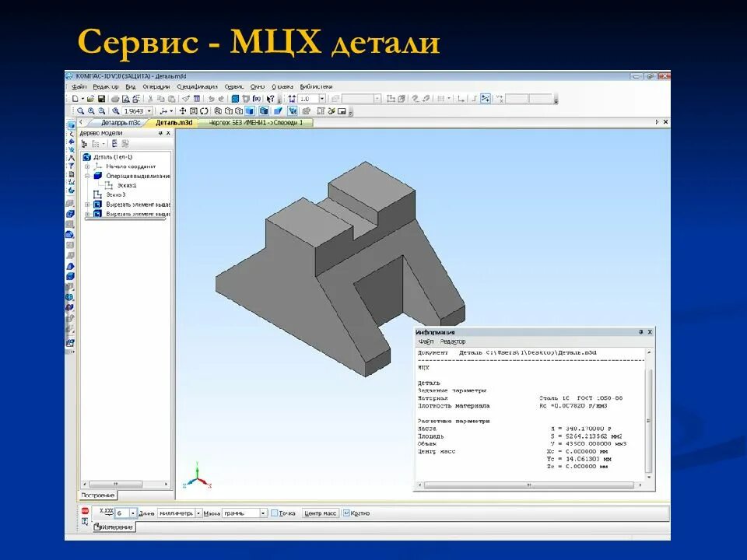Click horizontal scrollbar in Информация window
The height and width of the screenshot is (560, 747).
(x=529, y=485)
